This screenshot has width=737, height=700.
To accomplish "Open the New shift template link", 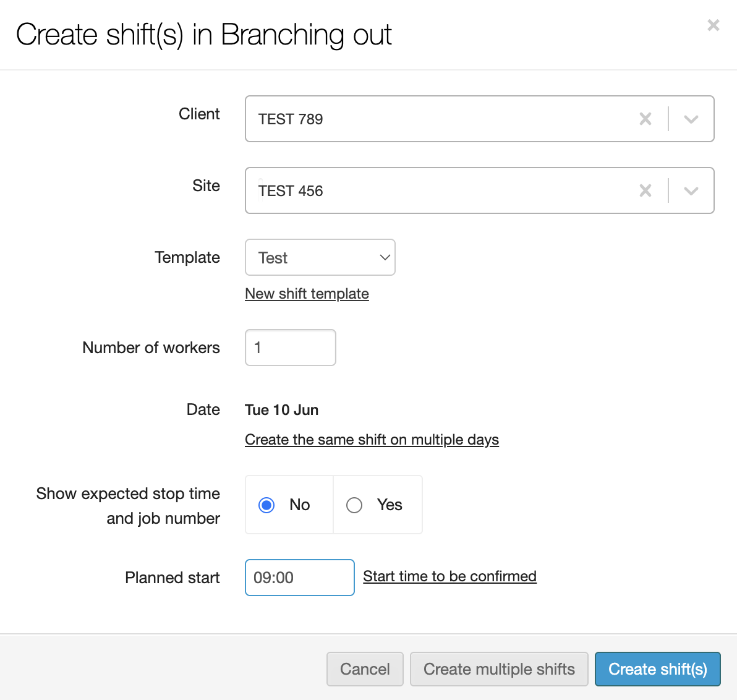I will click(x=307, y=294).
